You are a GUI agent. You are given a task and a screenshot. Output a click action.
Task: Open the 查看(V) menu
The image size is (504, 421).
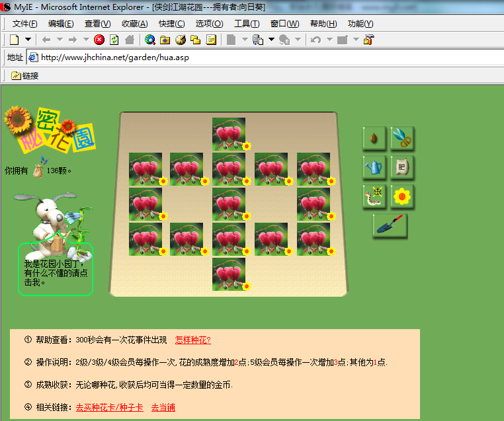[x=98, y=24]
